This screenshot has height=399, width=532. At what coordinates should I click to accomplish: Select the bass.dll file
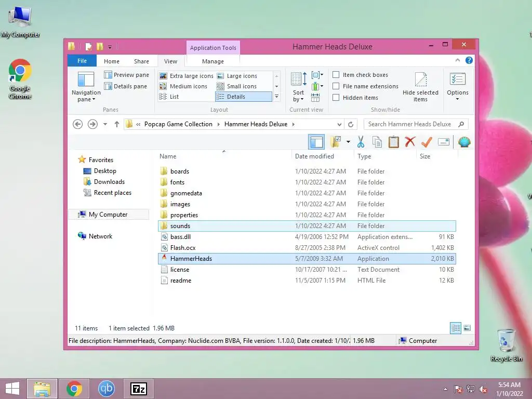click(x=307, y=237)
